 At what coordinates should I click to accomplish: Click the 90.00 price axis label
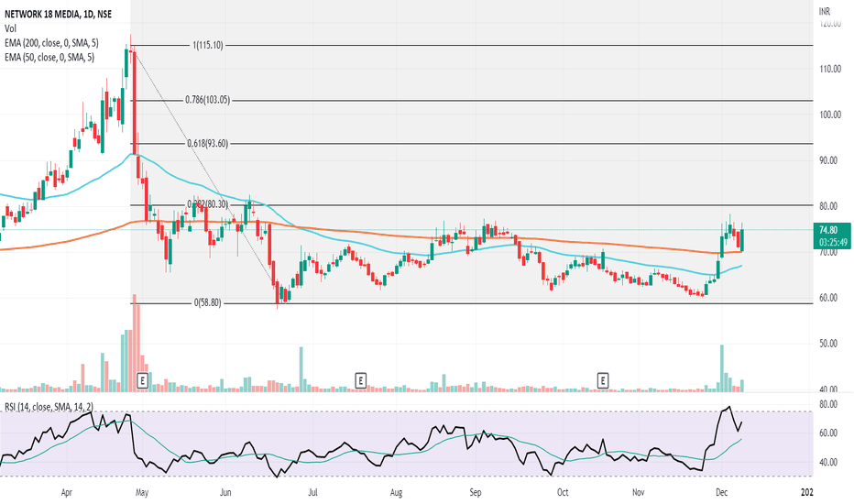(x=830, y=160)
